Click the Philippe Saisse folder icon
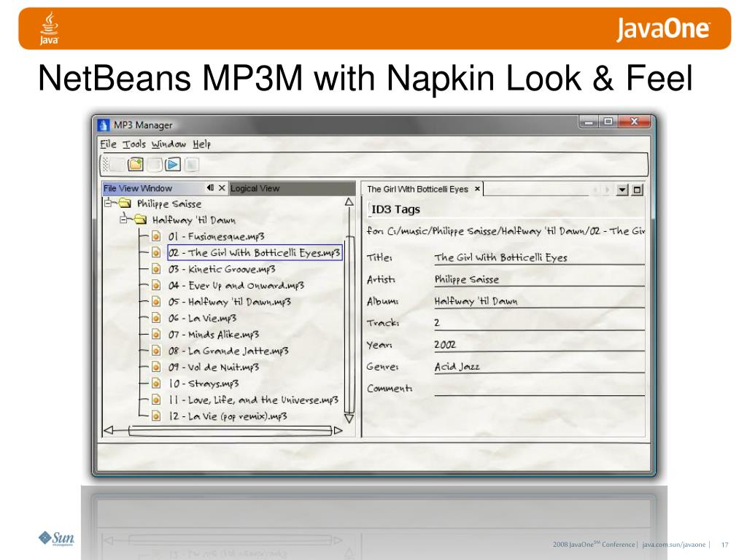This screenshot has width=747, height=560. pyautogui.click(x=125, y=203)
